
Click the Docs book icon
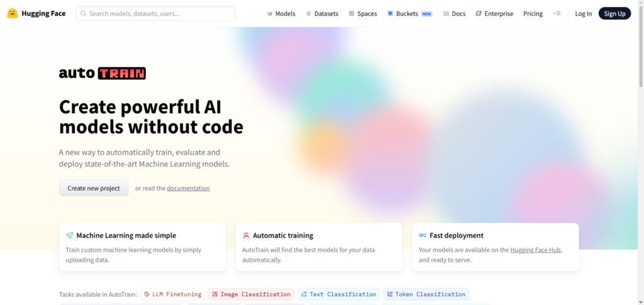pyautogui.click(x=446, y=14)
